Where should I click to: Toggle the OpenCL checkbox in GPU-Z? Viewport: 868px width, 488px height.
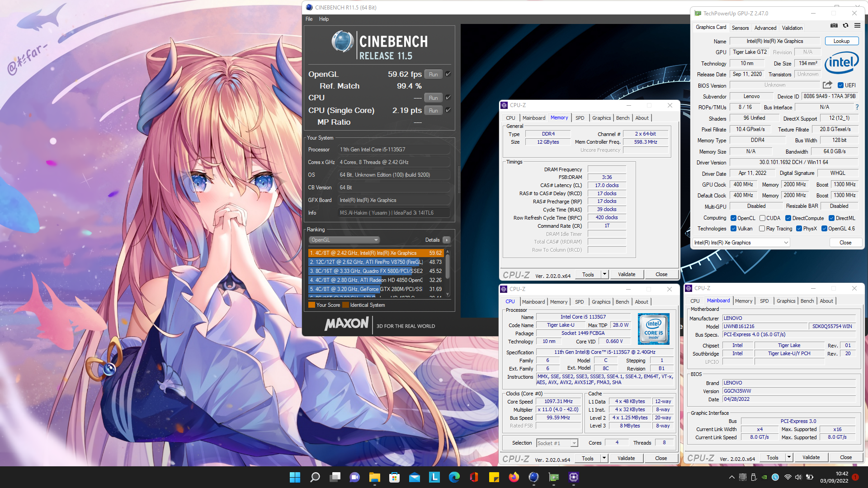click(734, 218)
